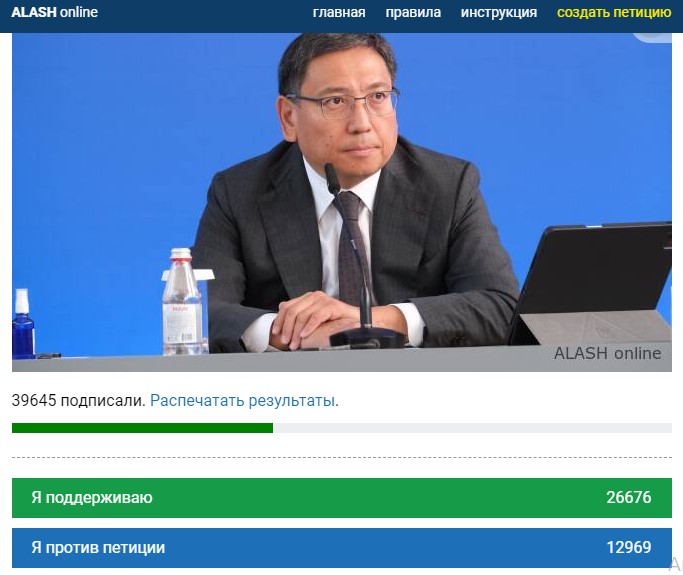Open the инструкция menu link
This screenshot has height=575, width=683.
(x=499, y=13)
